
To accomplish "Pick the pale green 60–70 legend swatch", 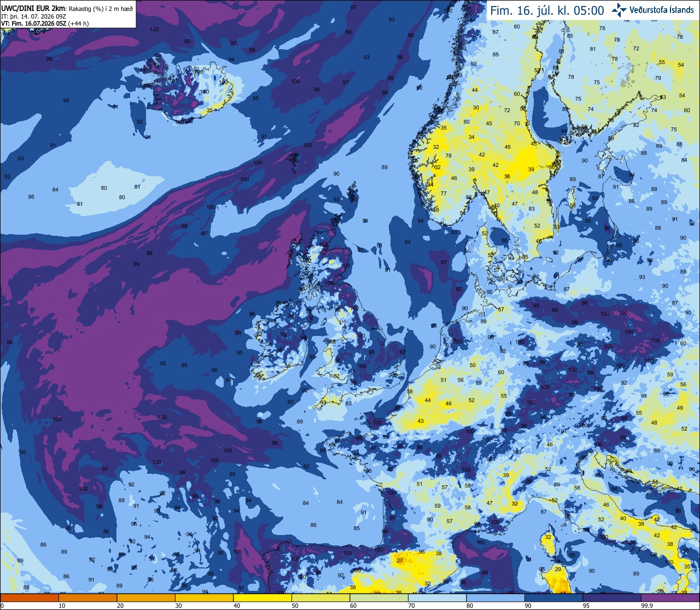I will (379, 598).
